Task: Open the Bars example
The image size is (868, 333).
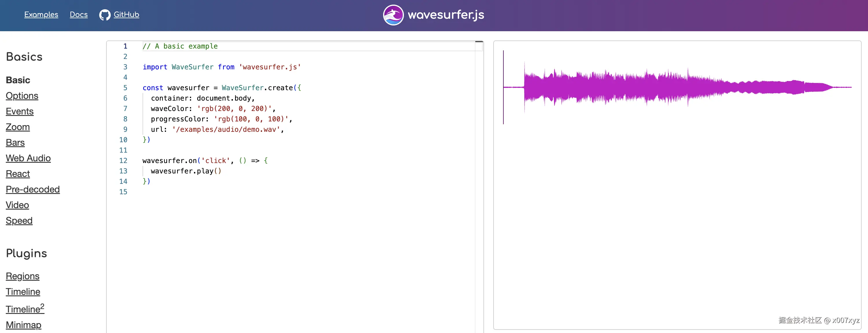Action: [x=15, y=143]
